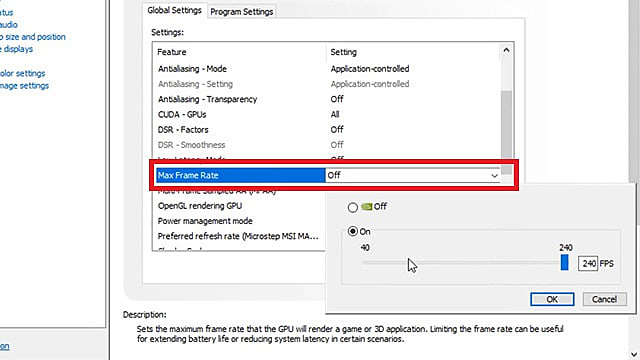
Task: Open the audio link in sidebar
Action: (x=9, y=24)
